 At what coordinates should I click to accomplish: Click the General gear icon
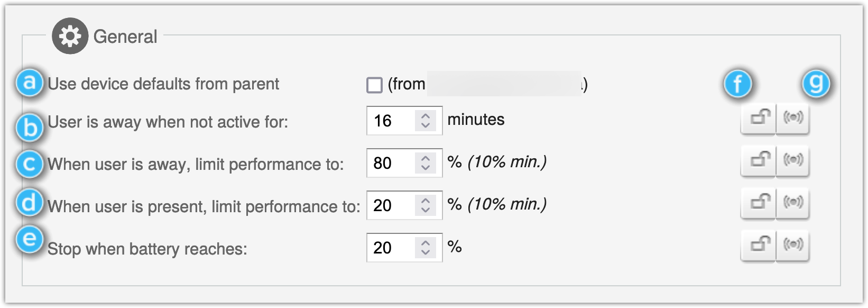[70, 36]
